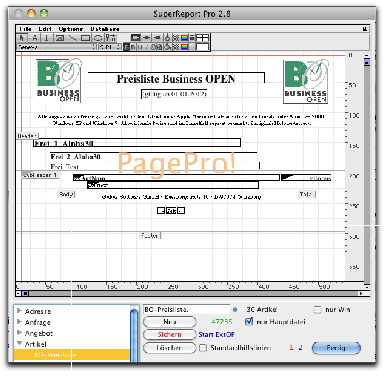The height and width of the screenshot is (377, 389).
Task: Toggle the nur Hauptdatei checkbox
Action: (x=249, y=322)
